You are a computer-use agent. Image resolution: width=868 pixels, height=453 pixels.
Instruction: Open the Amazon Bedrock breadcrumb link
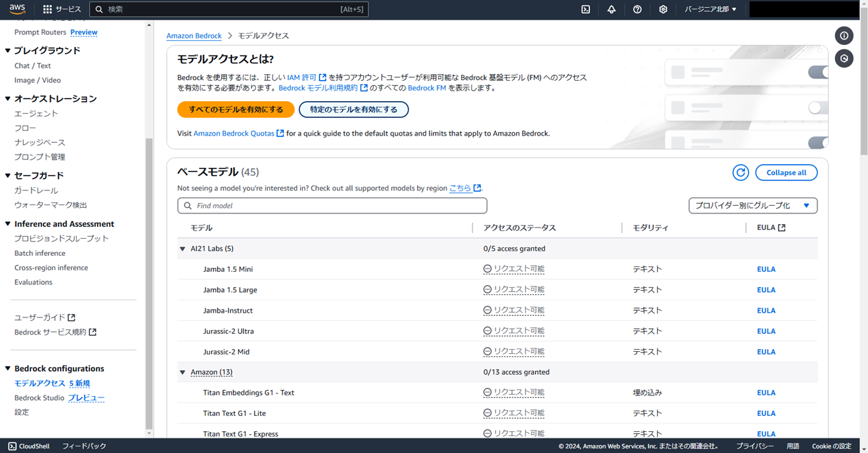tap(194, 36)
